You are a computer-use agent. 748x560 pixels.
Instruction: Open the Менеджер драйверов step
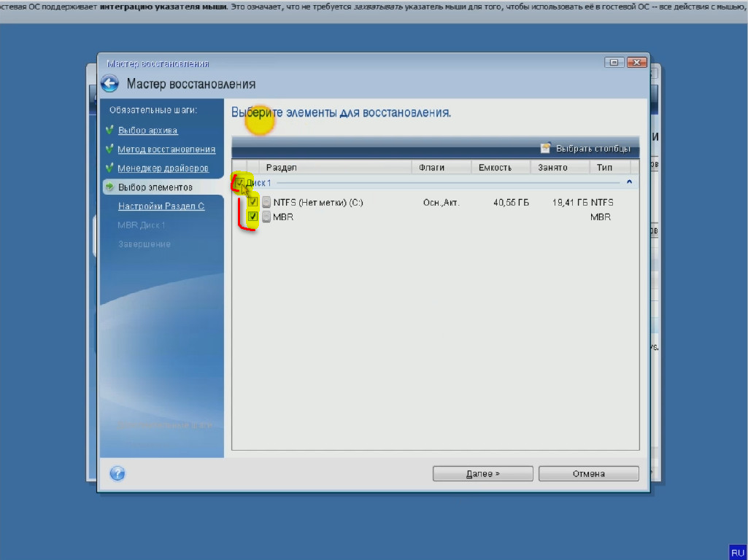163,168
